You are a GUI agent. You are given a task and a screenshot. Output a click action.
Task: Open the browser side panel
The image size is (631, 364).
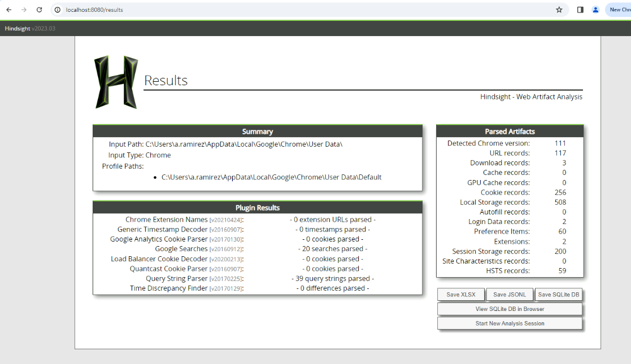tap(580, 10)
